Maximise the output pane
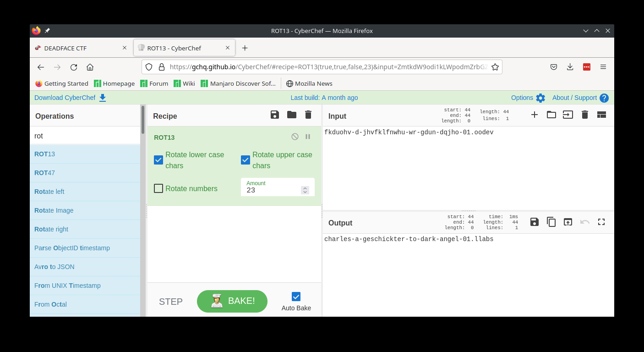This screenshot has width=644, height=352. coord(601,222)
